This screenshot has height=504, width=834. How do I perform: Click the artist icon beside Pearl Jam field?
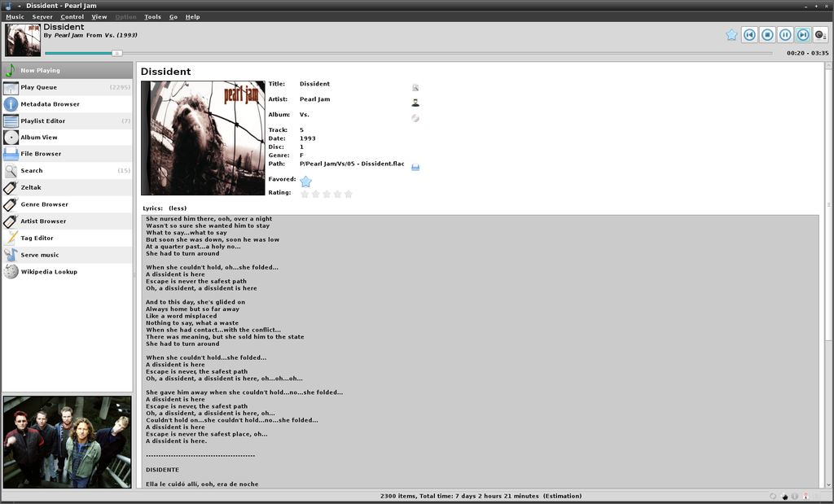[x=415, y=103]
